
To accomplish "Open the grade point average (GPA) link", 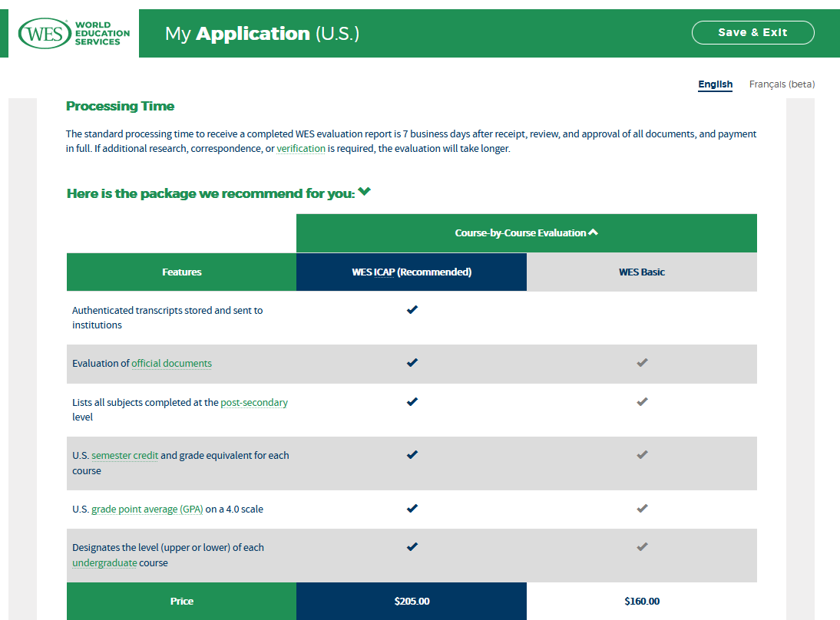I will pyautogui.click(x=147, y=510).
